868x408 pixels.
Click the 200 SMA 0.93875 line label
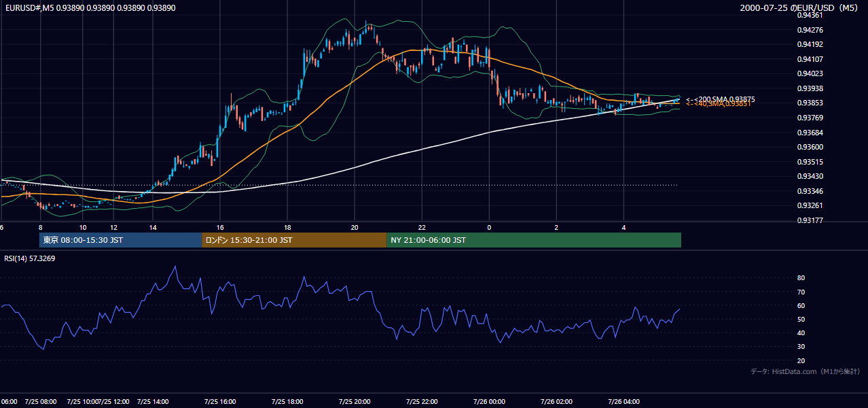click(x=721, y=99)
